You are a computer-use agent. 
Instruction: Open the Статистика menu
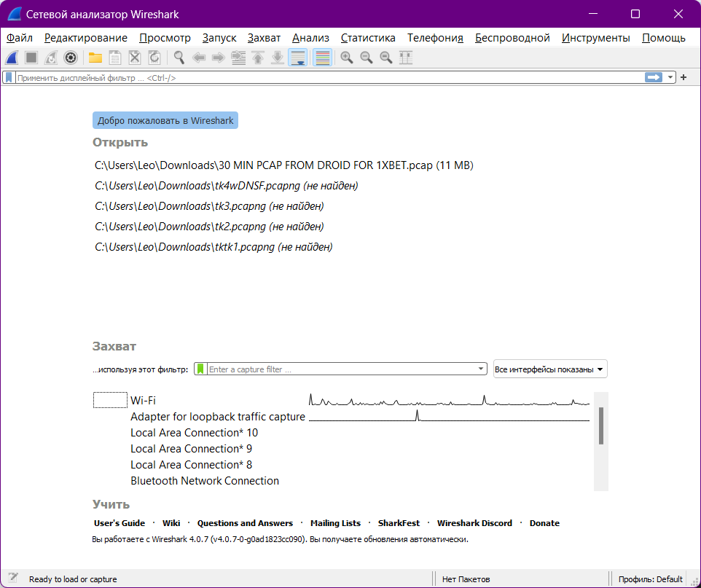(368, 38)
